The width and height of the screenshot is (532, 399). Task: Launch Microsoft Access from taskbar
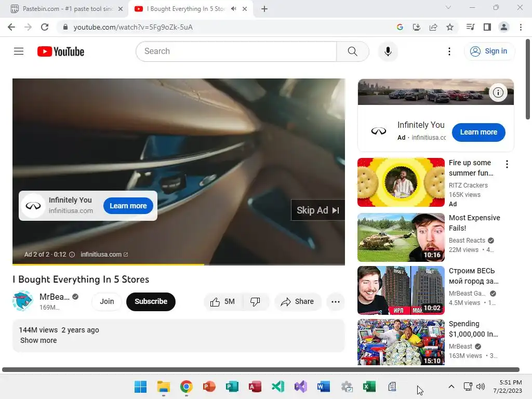tap(255, 387)
